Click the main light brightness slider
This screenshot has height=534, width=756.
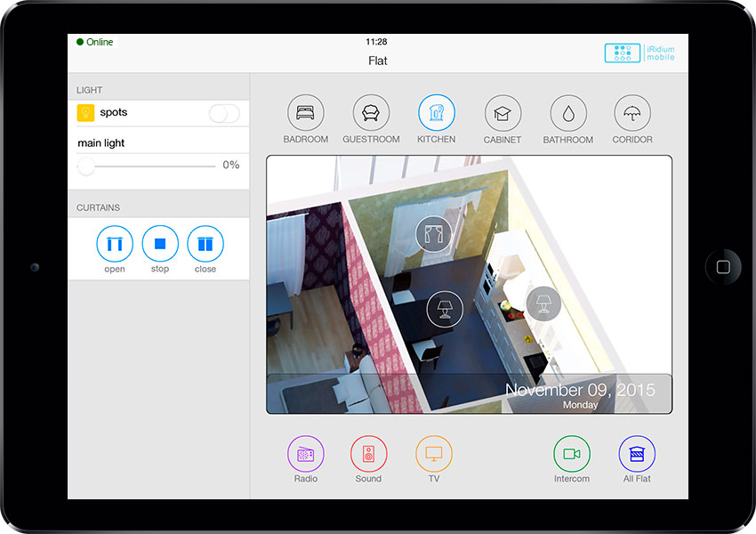coord(146,166)
